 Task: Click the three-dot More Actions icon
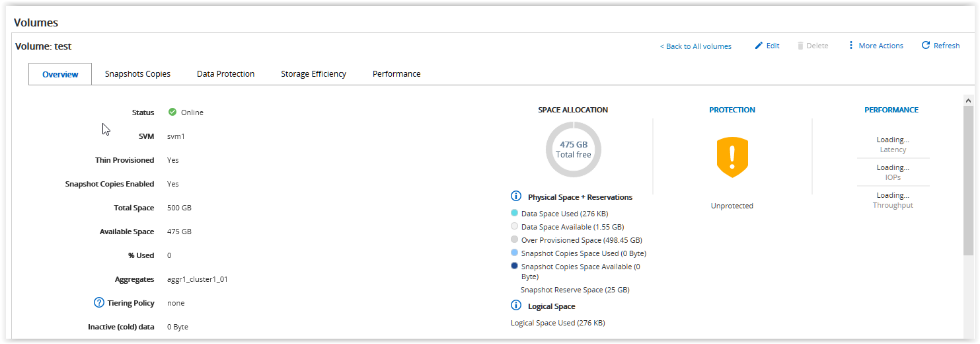(x=850, y=46)
